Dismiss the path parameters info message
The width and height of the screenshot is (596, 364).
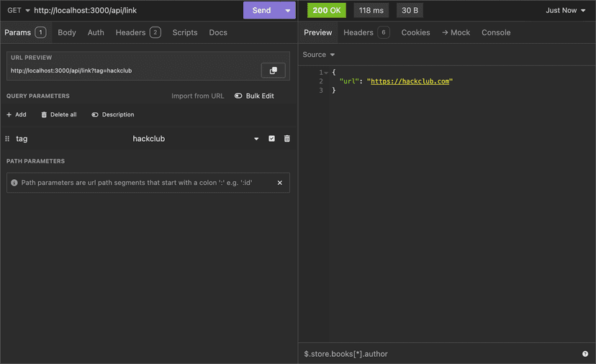280,183
